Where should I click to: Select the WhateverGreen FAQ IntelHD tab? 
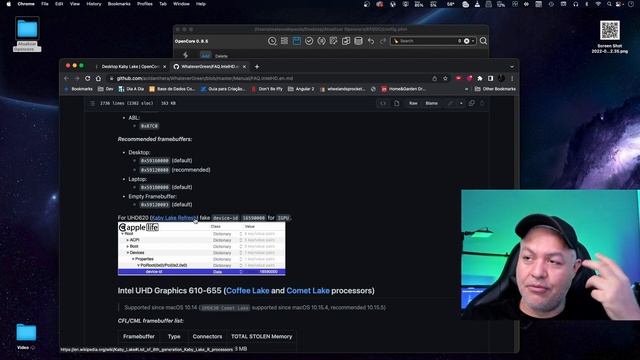click(x=209, y=67)
